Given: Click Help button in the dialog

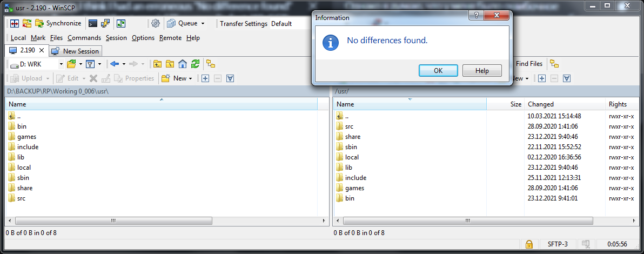Looking at the screenshot, I should pyautogui.click(x=482, y=71).
